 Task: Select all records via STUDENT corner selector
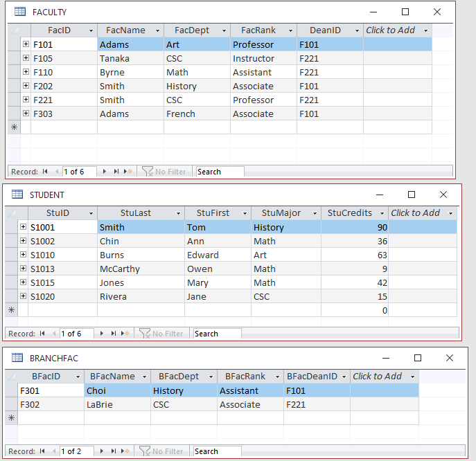click(x=11, y=213)
